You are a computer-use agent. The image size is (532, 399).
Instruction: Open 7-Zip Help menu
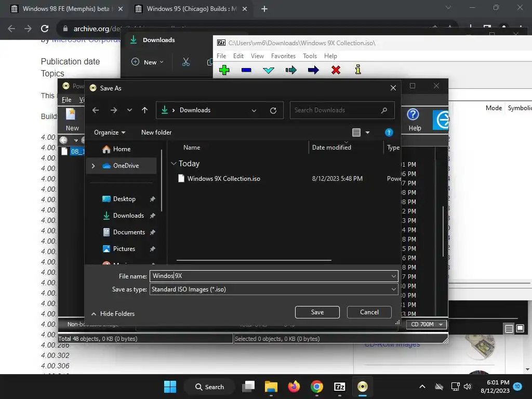pos(330,56)
